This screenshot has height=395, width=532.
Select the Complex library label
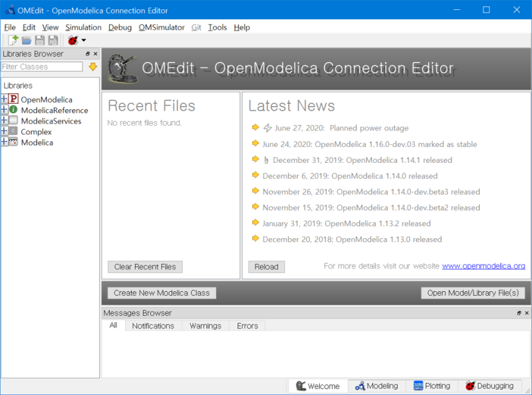pyautogui.click(x=36, y=132)
